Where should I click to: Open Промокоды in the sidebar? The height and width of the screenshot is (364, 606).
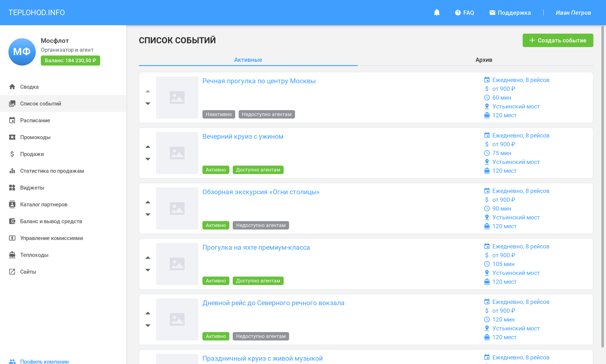pos(63,137)
